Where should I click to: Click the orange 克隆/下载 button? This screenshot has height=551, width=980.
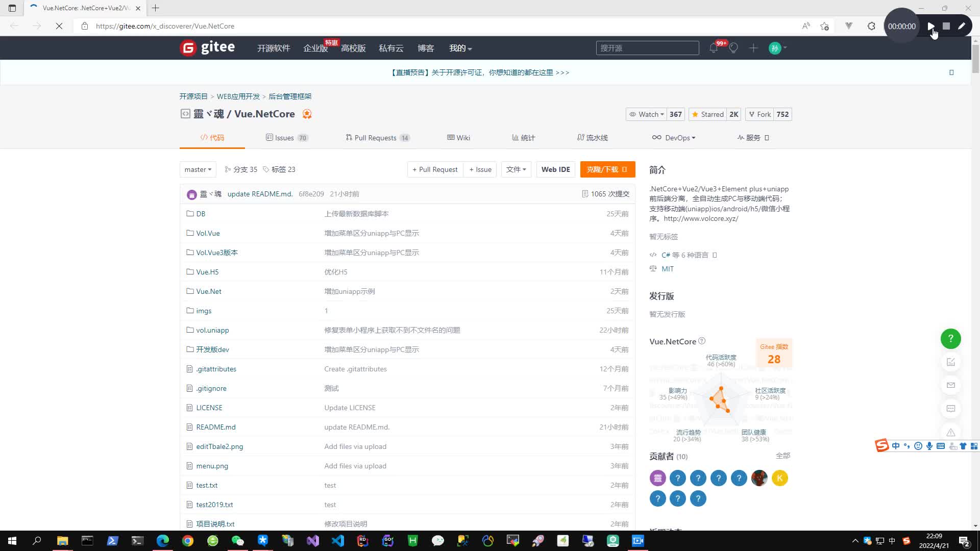pyautogui.click(x=607, y=169)
